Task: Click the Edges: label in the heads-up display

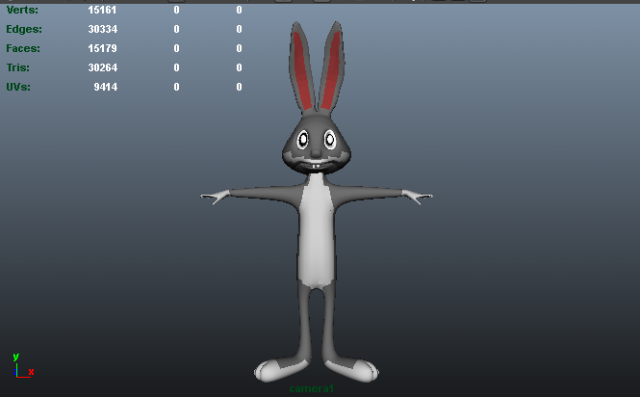Action: tap(24, 29)
